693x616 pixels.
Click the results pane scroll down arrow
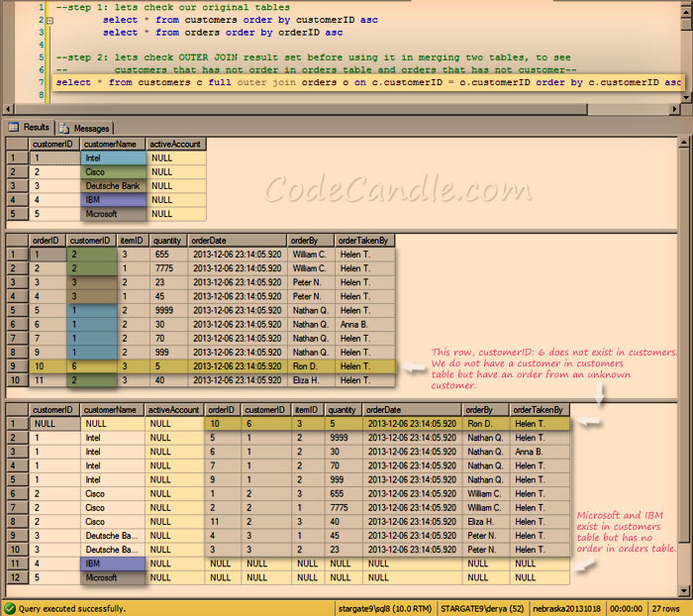coord(684,591)
